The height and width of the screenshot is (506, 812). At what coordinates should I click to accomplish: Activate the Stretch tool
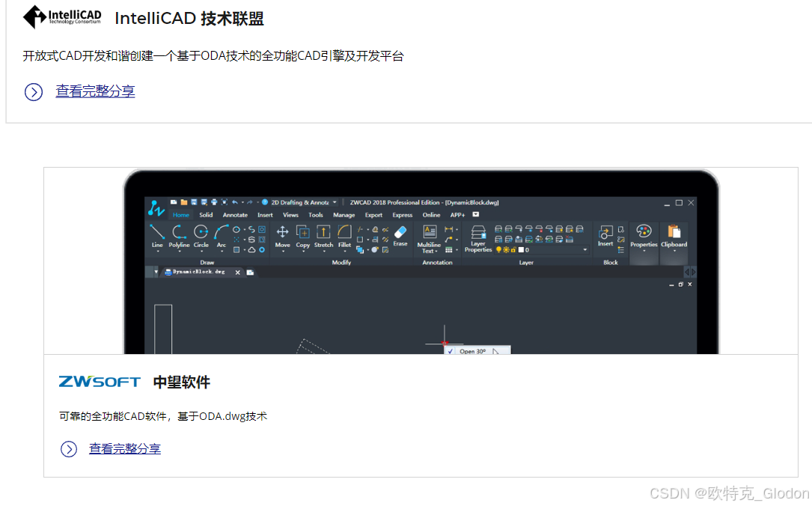[323, 236]
